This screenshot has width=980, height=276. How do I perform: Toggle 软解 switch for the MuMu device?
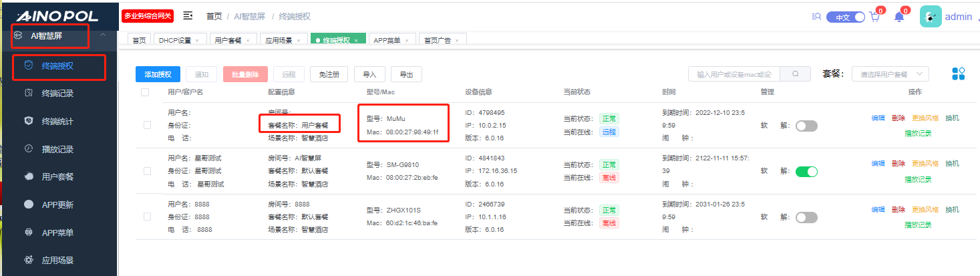click(x=806, y=126)
